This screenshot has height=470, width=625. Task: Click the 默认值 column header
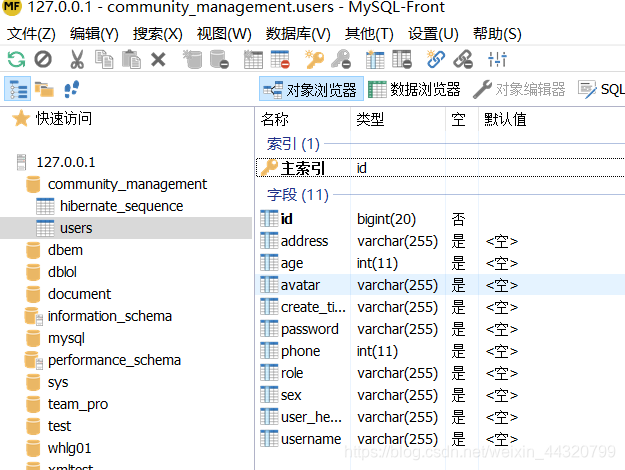coord(552,119)
